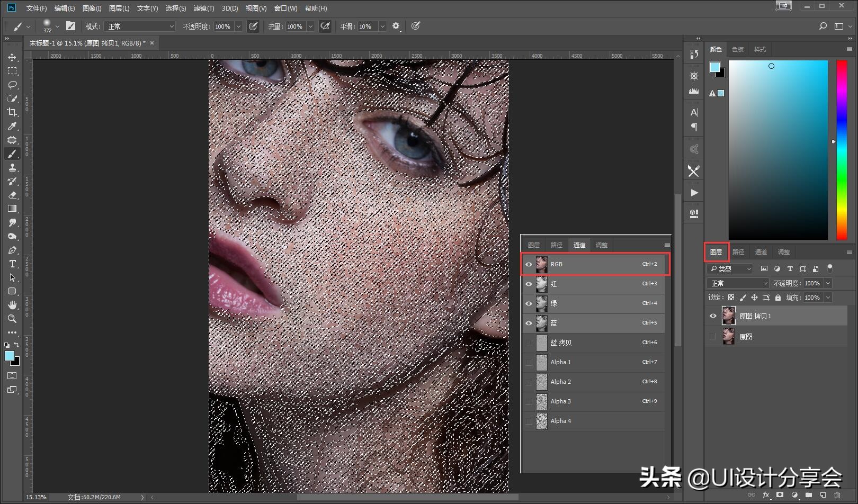
Task: Hide the RGB channel visibility
Action: 529,264
